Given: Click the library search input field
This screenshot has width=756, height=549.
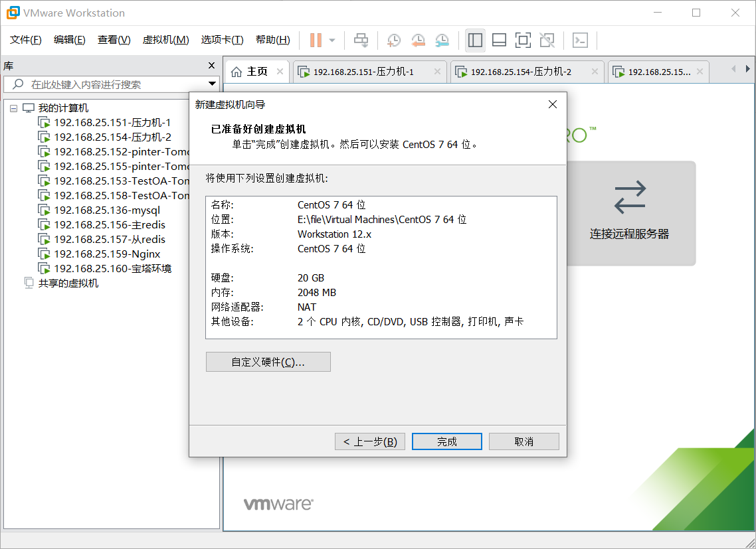Looking at the screenshot, I should click(112, 84).
